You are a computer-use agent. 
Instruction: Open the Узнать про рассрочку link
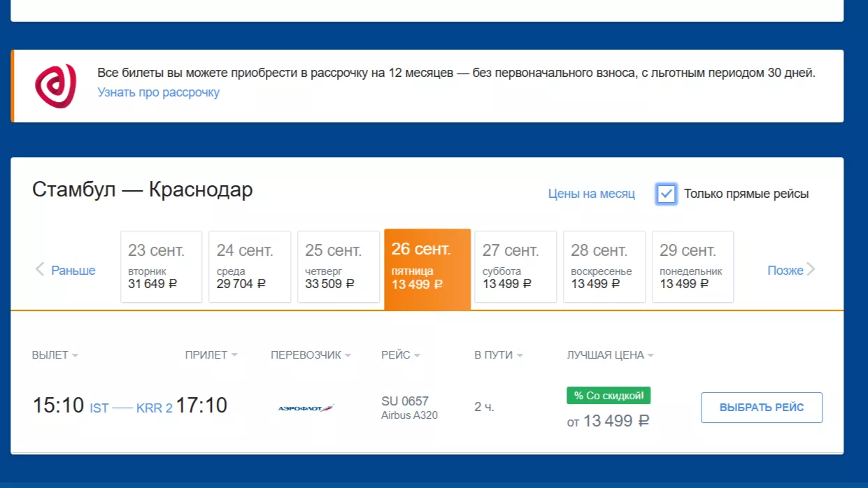(x=158, y=92)
